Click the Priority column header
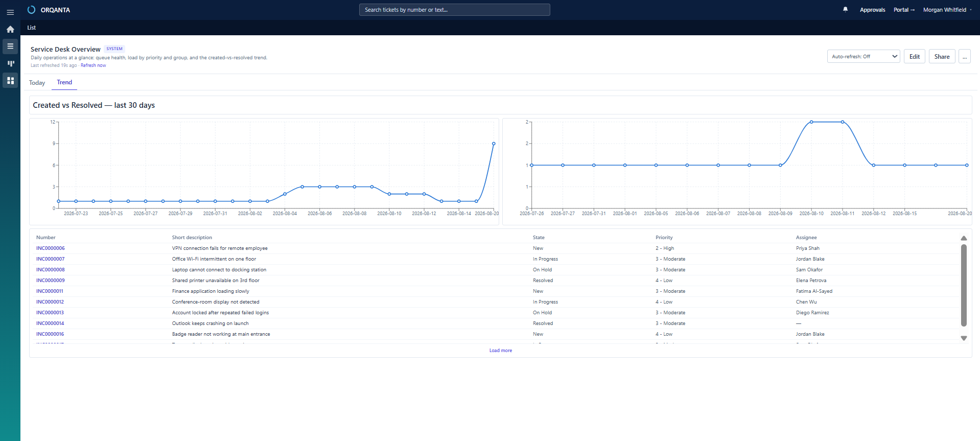 [664, 238]
